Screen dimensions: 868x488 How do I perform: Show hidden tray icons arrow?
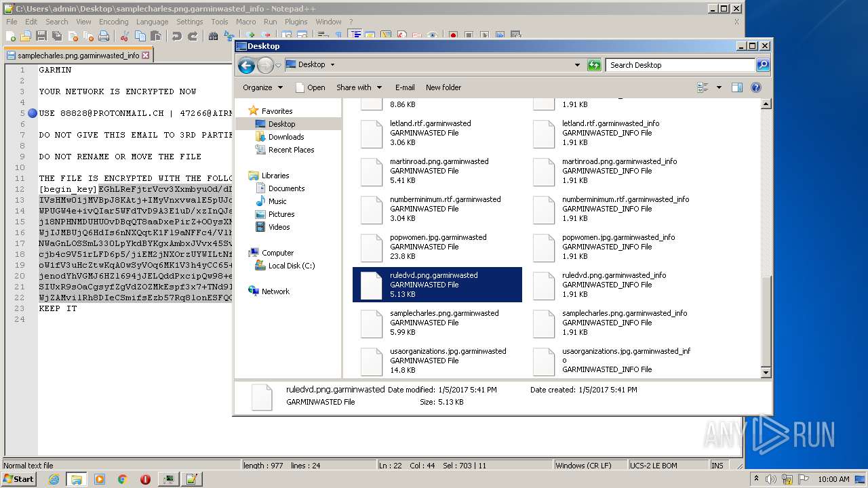[x=757, y=479]
